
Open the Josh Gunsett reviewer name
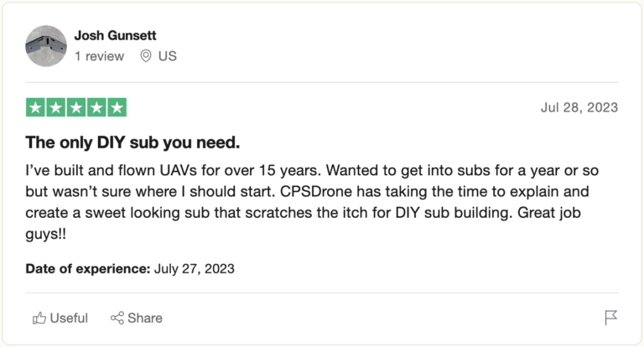[x=115, y=35]
